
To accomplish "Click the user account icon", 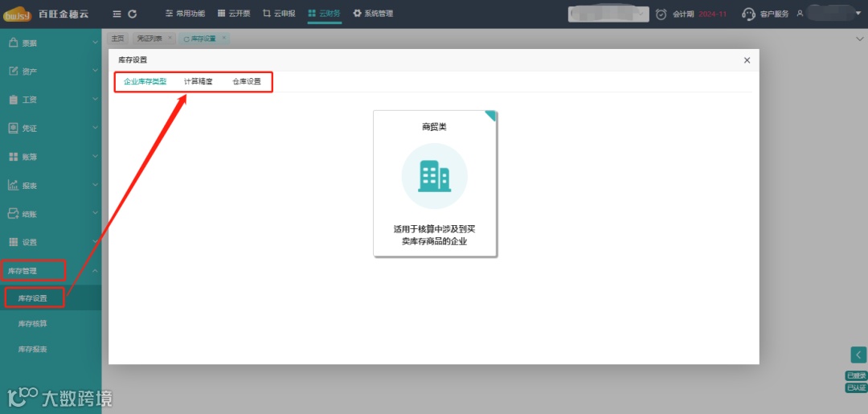I will 800,14.
